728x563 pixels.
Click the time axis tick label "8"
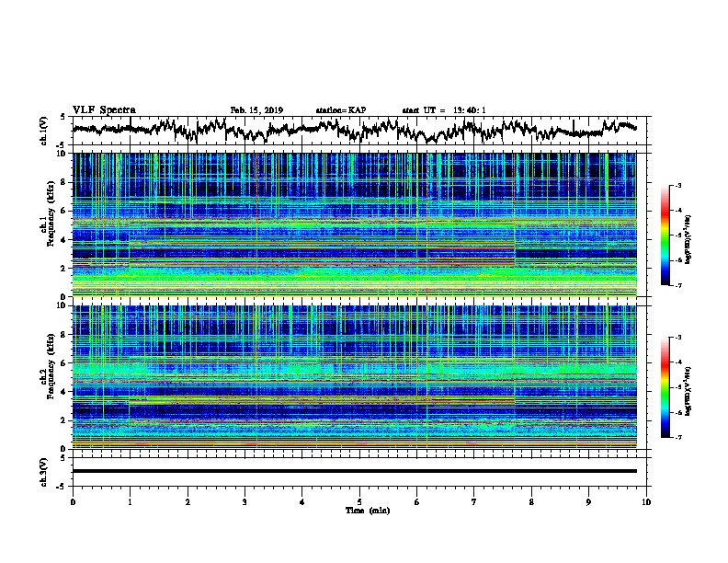[531, 502]
